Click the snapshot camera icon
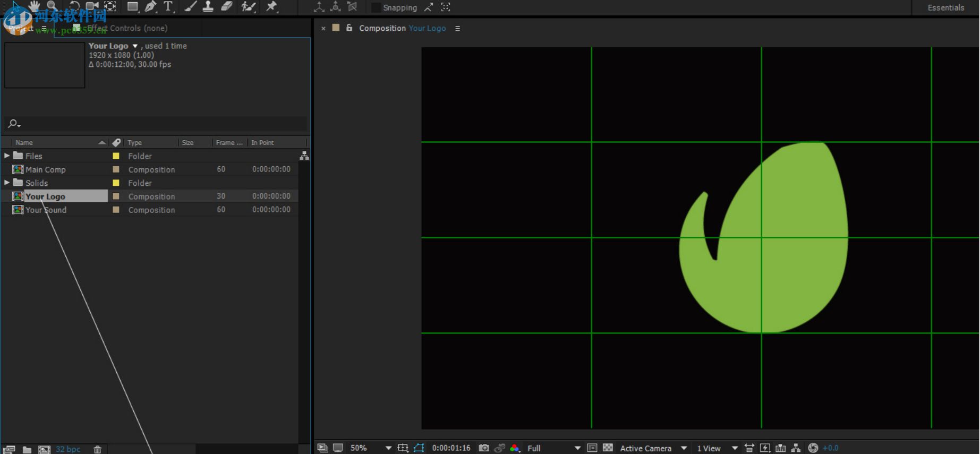980x454 pixels. click(x=483, y=448)
